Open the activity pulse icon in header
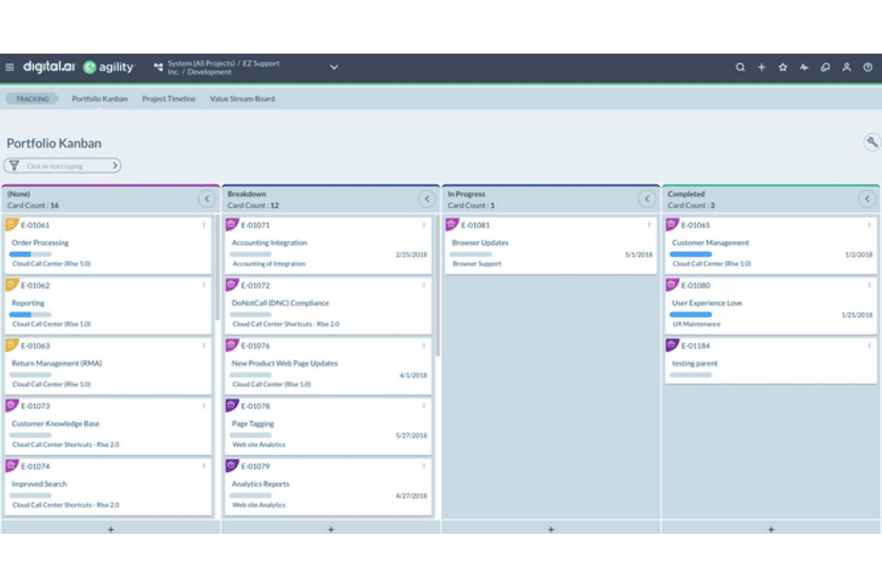 pos(804,67)
